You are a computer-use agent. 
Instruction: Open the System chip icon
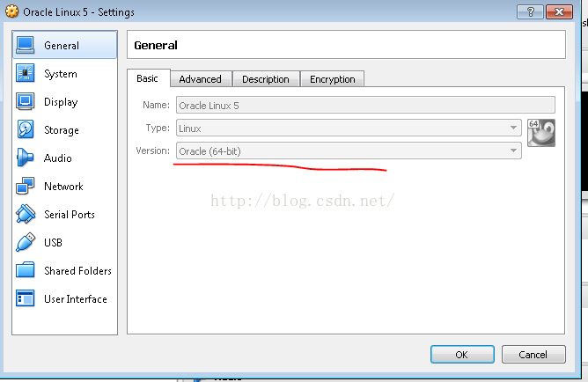point(26,73)
